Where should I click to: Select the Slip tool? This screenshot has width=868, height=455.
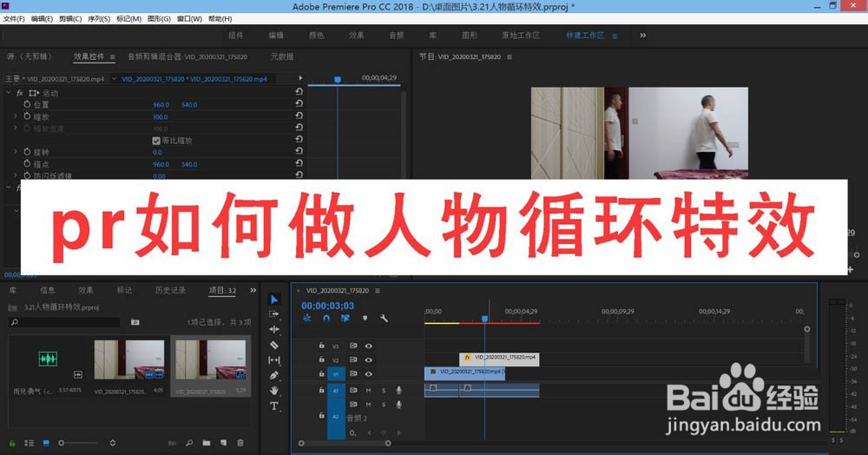[x=274, y=360]
